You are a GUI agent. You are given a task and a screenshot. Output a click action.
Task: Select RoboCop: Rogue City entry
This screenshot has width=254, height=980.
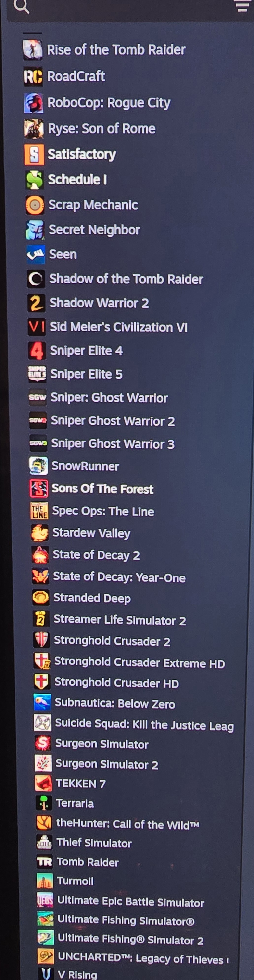(97, 103)
